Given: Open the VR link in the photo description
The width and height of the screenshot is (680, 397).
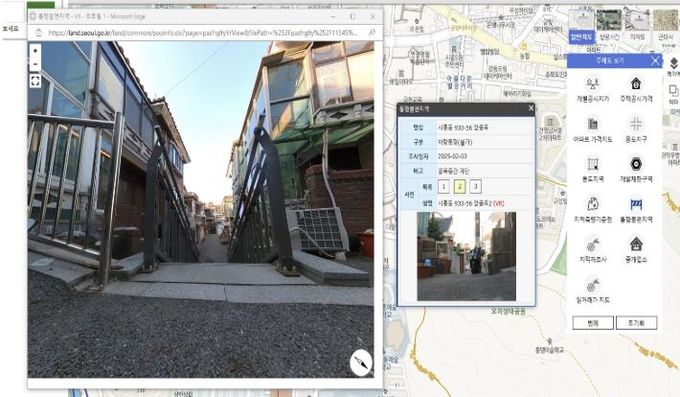Looking at the screenshot, I should pyautogui.click(x=499, y=203).
